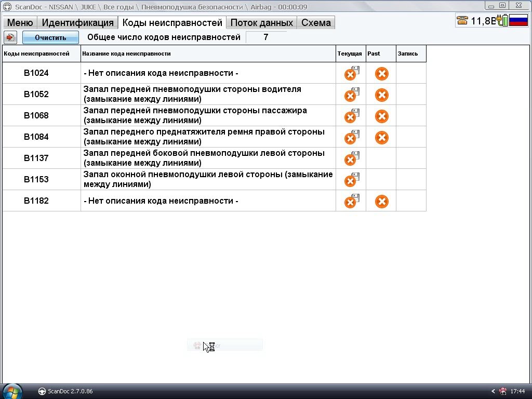Click the Общее число кодов неисправностей label

pyautogui.click(x=164, y=37)
